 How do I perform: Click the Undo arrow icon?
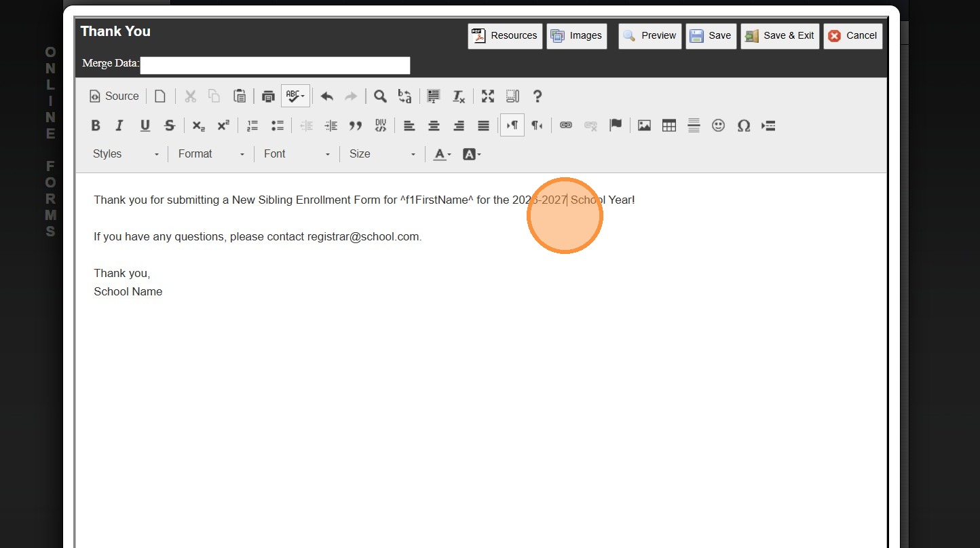point(326,96)
